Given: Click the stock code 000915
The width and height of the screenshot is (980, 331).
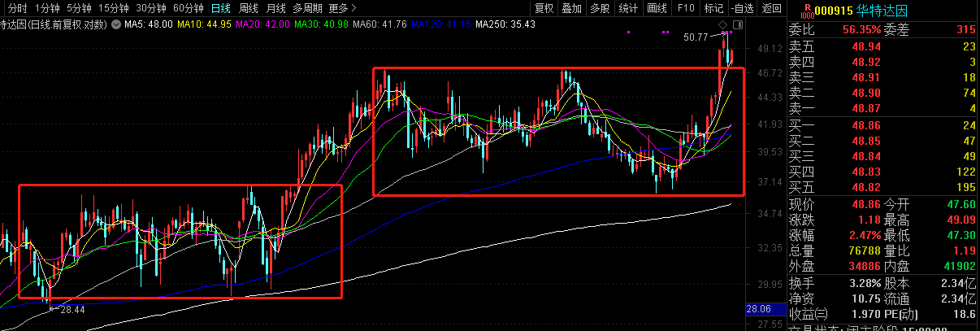Looking at the screenshot, I should (x=834, y=11).
